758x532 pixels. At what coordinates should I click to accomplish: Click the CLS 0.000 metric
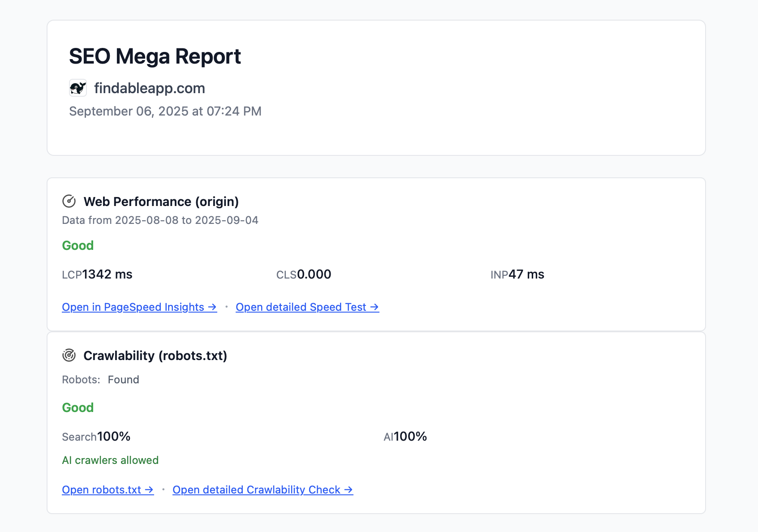pos(304,275)
